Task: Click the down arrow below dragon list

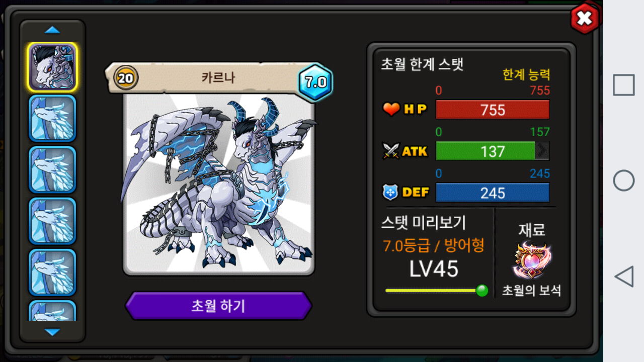Action: (52, 332)
